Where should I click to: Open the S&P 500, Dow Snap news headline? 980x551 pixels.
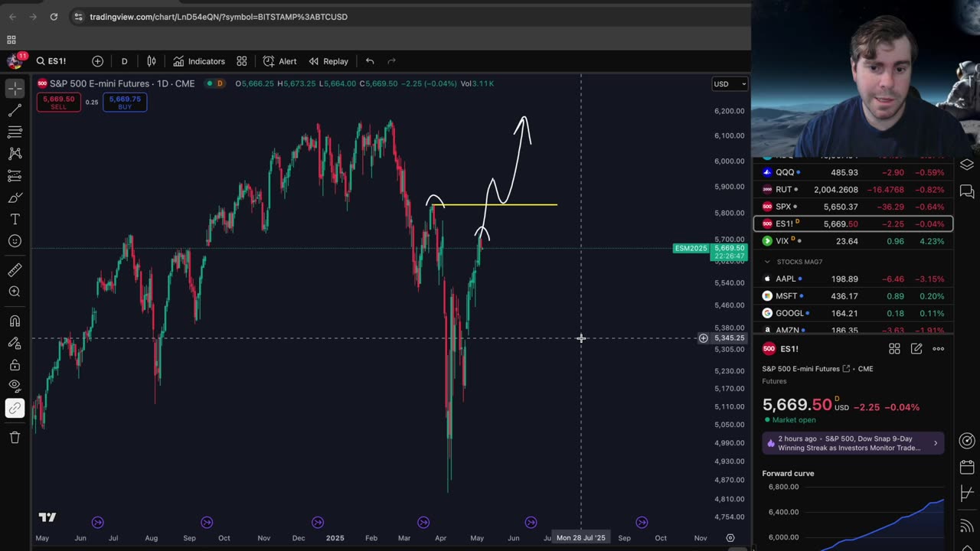853,443
